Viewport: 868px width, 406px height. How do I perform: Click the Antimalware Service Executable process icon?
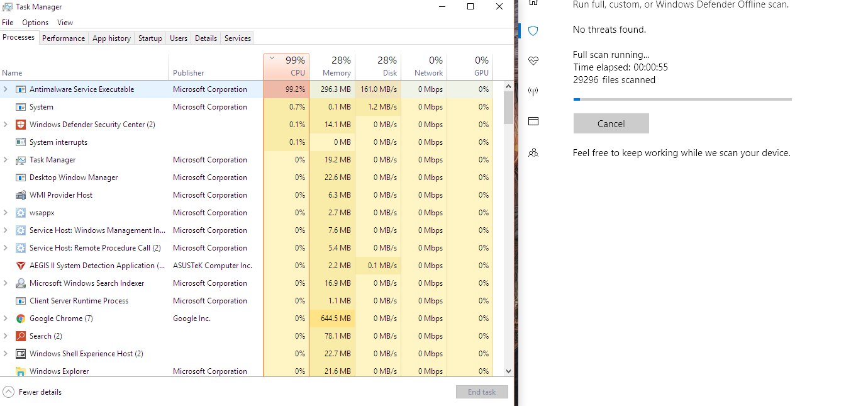[20, 89]
